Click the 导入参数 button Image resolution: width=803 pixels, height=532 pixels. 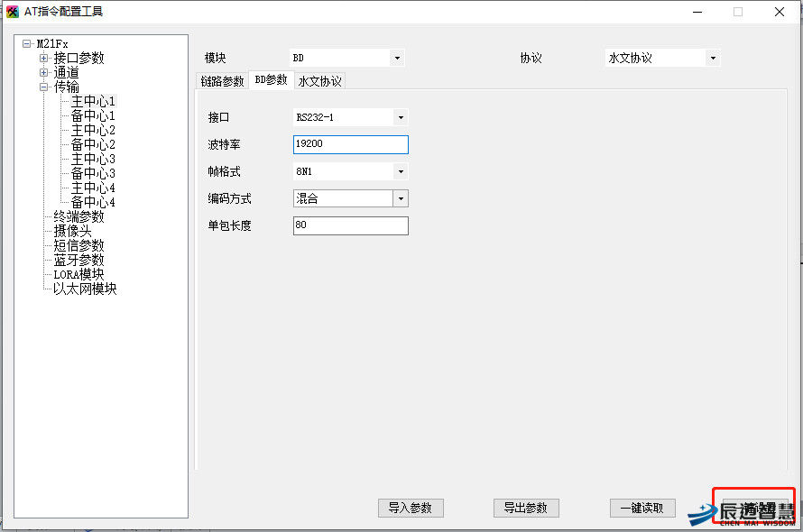411,508
